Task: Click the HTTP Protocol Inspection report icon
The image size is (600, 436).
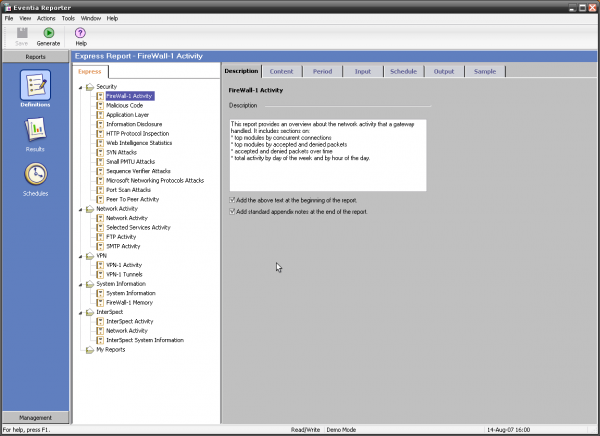Action: (x=100, y=134)
